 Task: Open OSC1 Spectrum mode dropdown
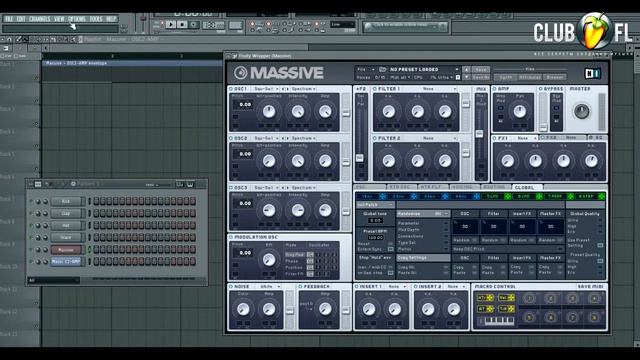point(303,89)
